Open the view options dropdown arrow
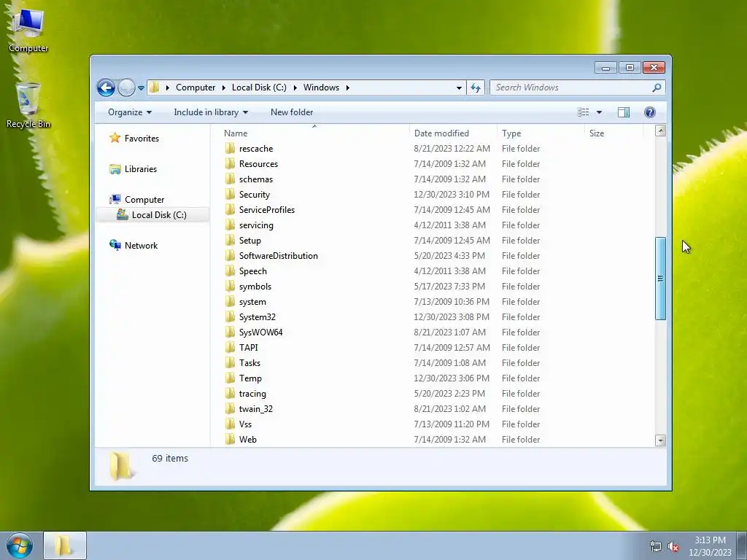747x560 pixels. pos(600,112)
